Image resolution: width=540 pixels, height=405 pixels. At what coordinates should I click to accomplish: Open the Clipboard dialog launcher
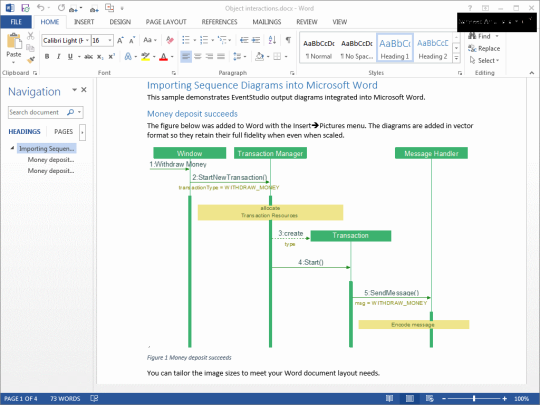35,73
